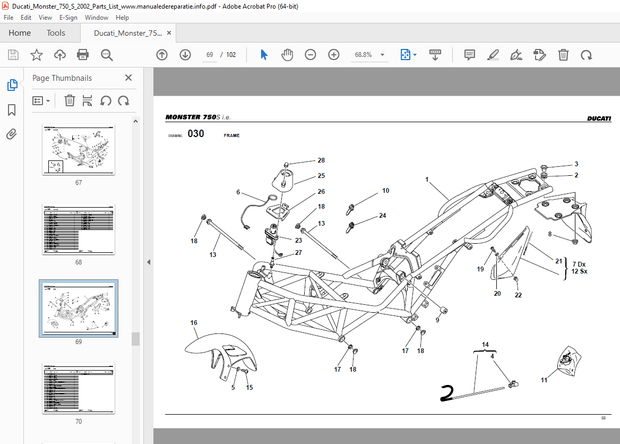Image resolution: width=620 pixels, height=444 pixels.
Task: Open the Find text magnifier
Action: pos(106,55)
